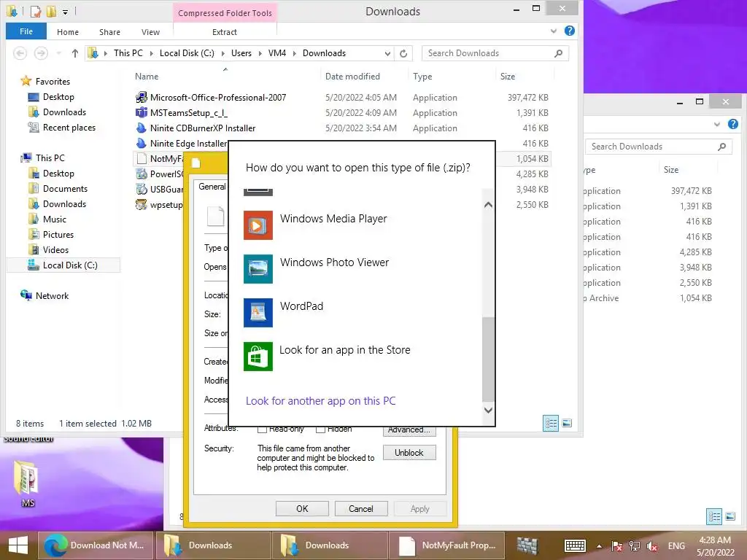The image size is (747, 560).
Task: Open Explorer Help question mark icon
Action: click(x=569, y=31)
